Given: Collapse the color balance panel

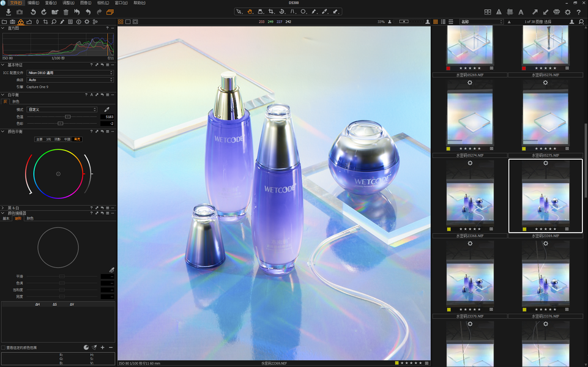Looking at the screenshot, I should pos(3,132).
